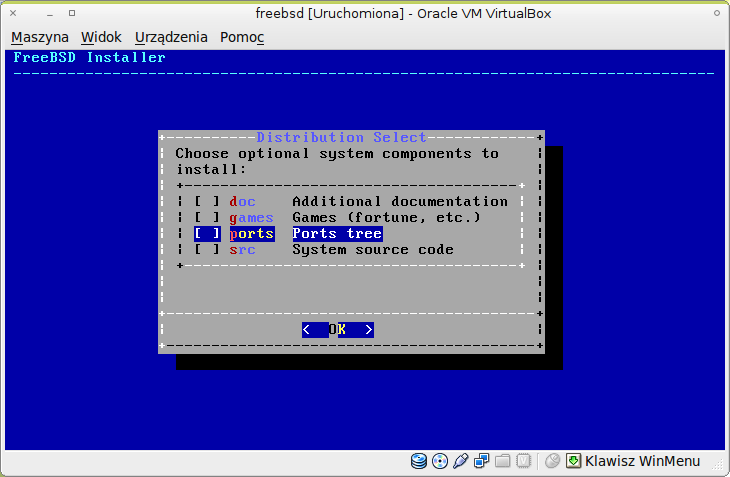Select the highlighted ports entry

click(x=252, y=234)
